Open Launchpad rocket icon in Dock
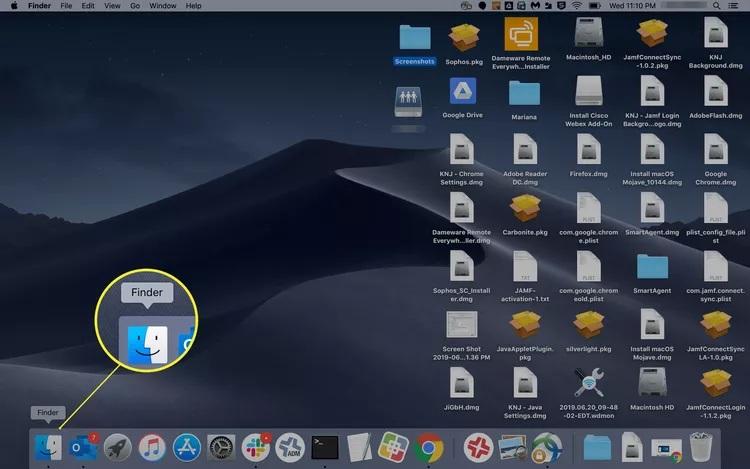Screen dimensions: 750x469 117,446
